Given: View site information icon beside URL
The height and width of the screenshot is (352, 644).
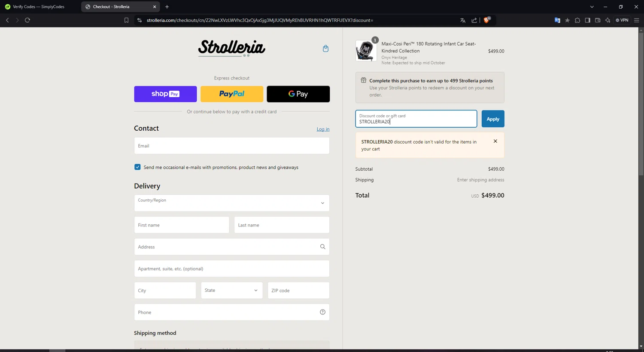Looking at the screenshot, I should 139,20.
